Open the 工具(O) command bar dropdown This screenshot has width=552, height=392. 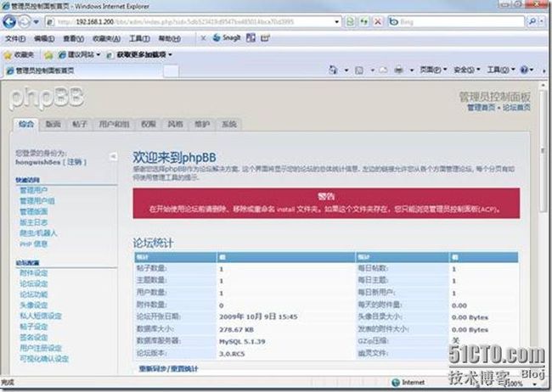point(500,70)
